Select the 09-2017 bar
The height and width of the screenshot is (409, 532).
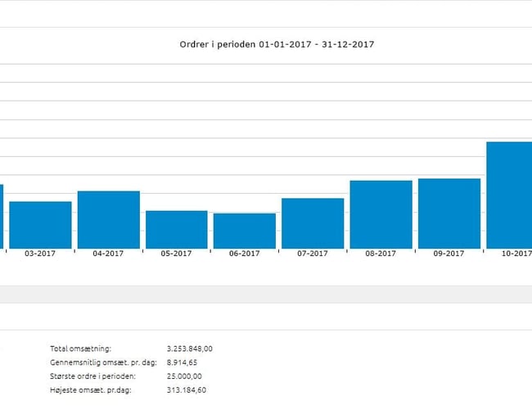point(449,213)
